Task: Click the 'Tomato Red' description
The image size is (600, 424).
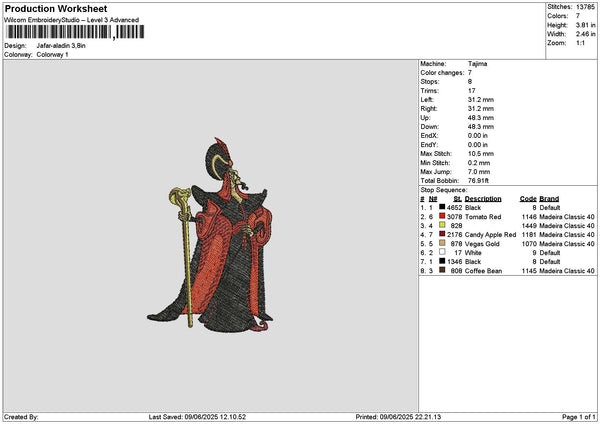Action: [483, 217]
